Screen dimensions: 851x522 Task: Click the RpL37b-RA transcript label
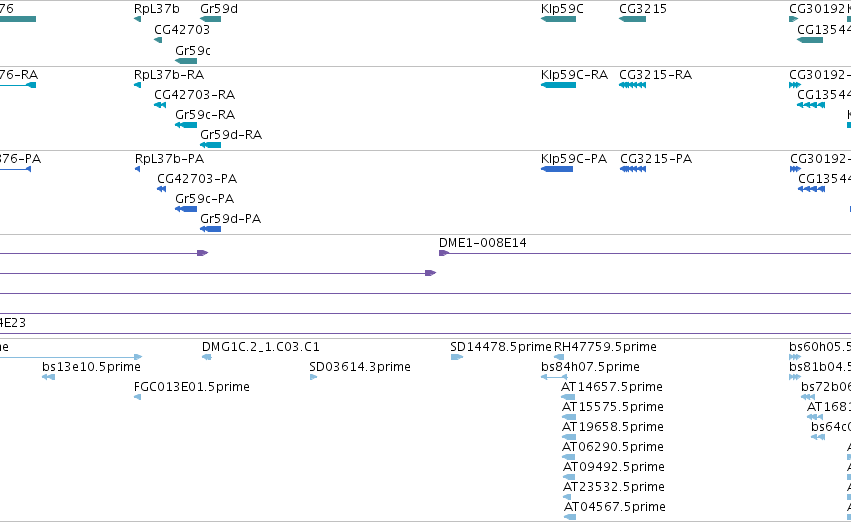(169, 75)
